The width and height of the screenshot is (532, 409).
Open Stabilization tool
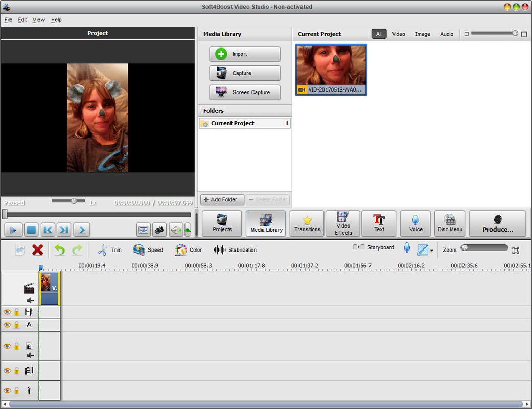tap(235, 250)
